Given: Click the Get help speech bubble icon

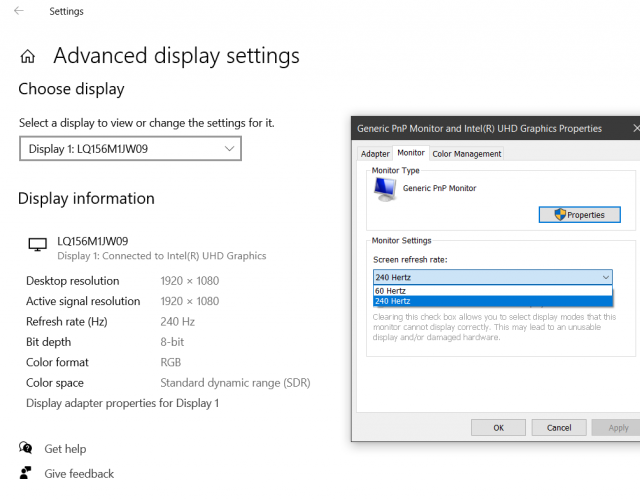Looking at the screenshot, I should pyautogui.click(x=26, y=449).
